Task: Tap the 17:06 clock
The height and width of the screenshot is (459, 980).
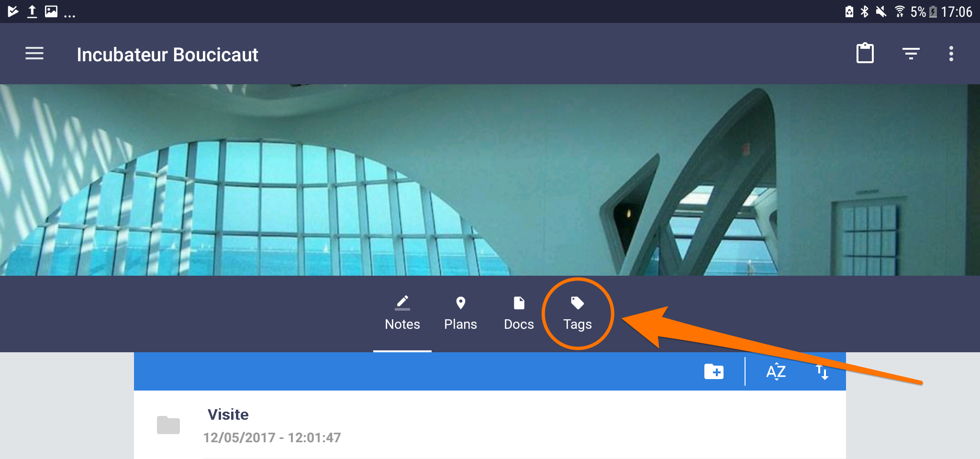Action: pyautogui.click(x=957, y=12)
